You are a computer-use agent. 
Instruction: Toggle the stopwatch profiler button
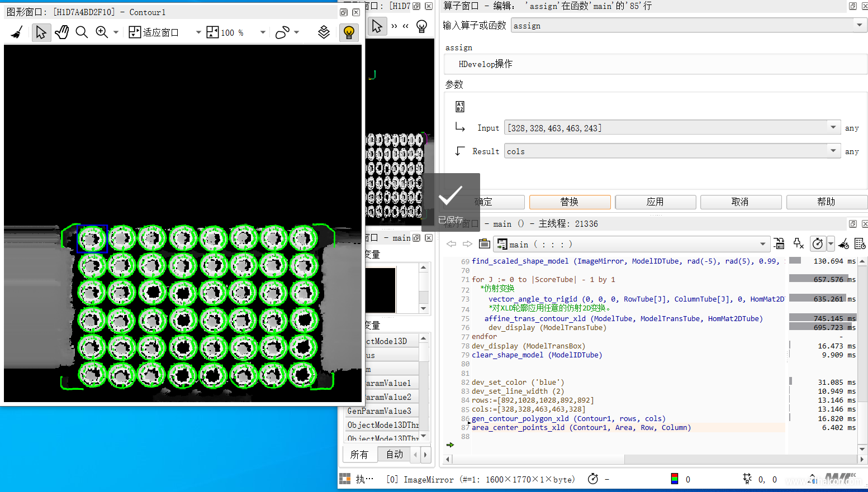(818, 244)
